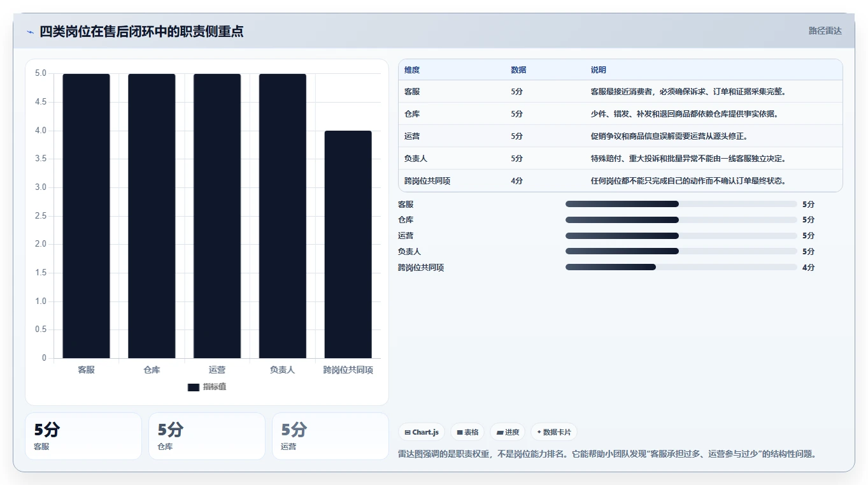
Task: Click the 4分 value beside the progress bar
Action: click(808, 268)
